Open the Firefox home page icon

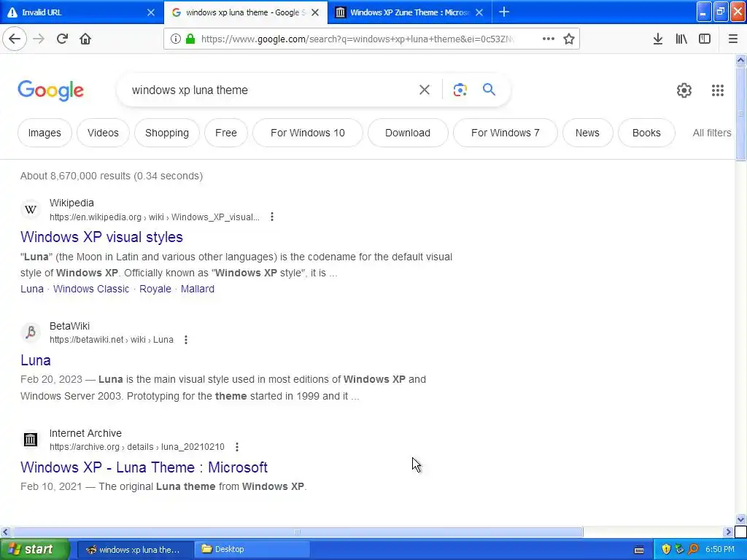pos(85,39)
